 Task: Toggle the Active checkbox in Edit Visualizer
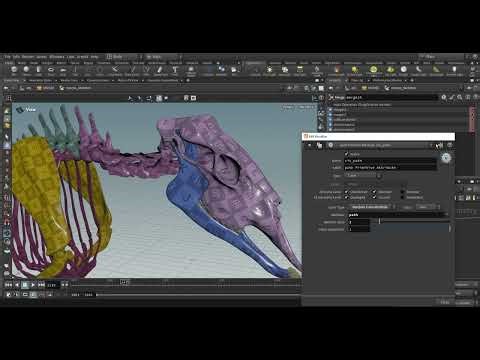pyautogui.click(x=346, y=154)
